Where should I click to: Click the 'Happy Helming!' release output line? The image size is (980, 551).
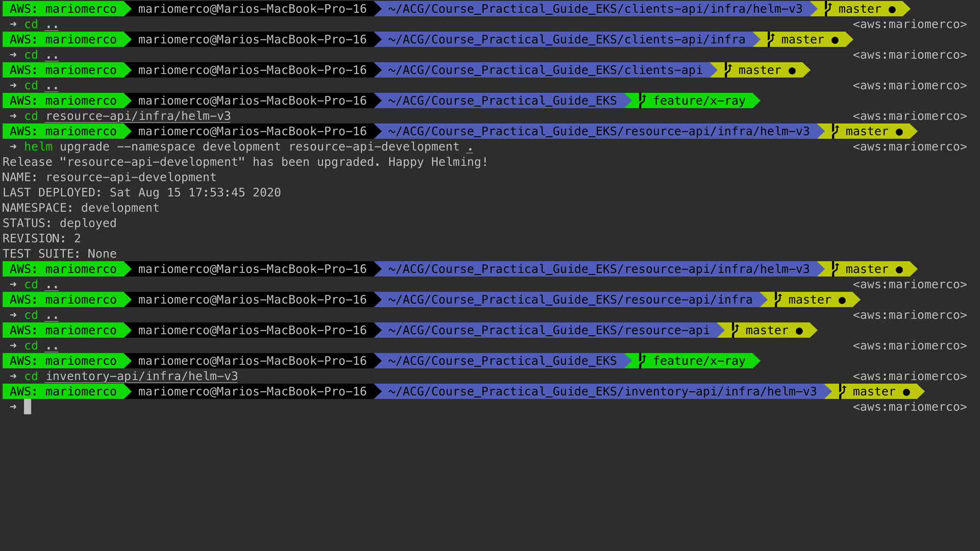pyautogui.click(x=245, y=162)
